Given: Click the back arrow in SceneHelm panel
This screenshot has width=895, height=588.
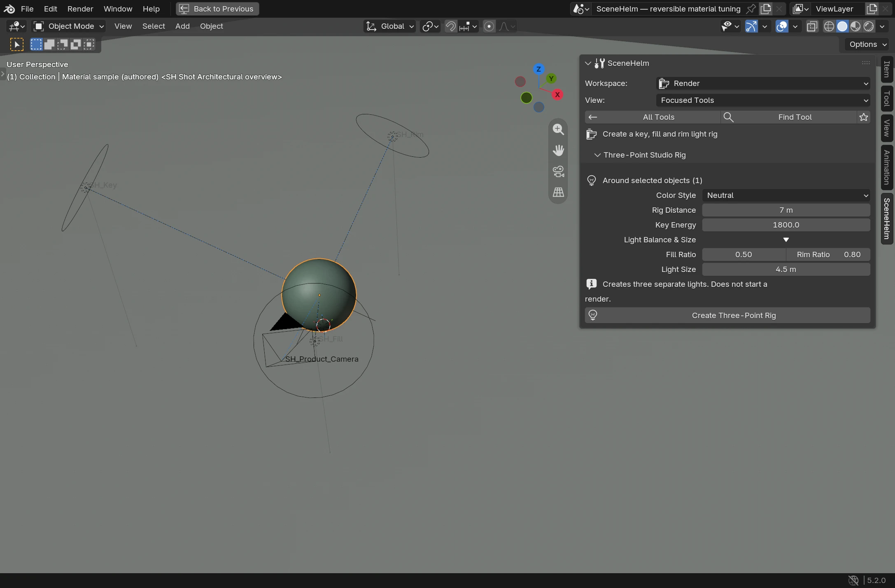Looking at the screenshot, I should coord(593,117).
